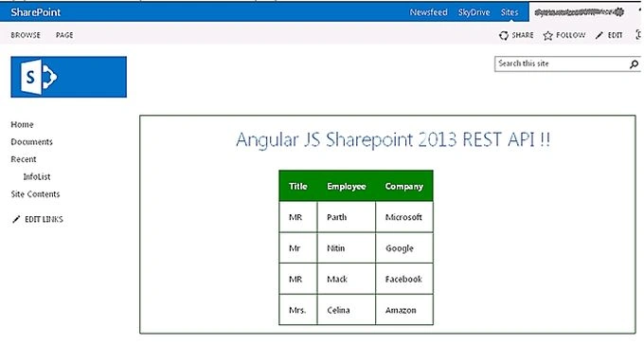Click the FOLLOW button label
Viewport: 644px width, 346px height.
tap(571, 35)
